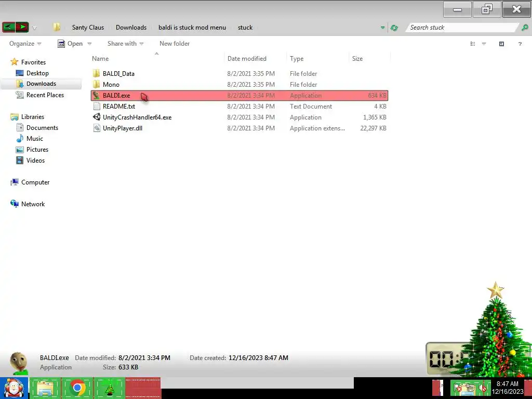Image resolution: width=532 pixels, height=399 pixels.
Task: Select the BALDI_Data folder icon
Action: 96,73
